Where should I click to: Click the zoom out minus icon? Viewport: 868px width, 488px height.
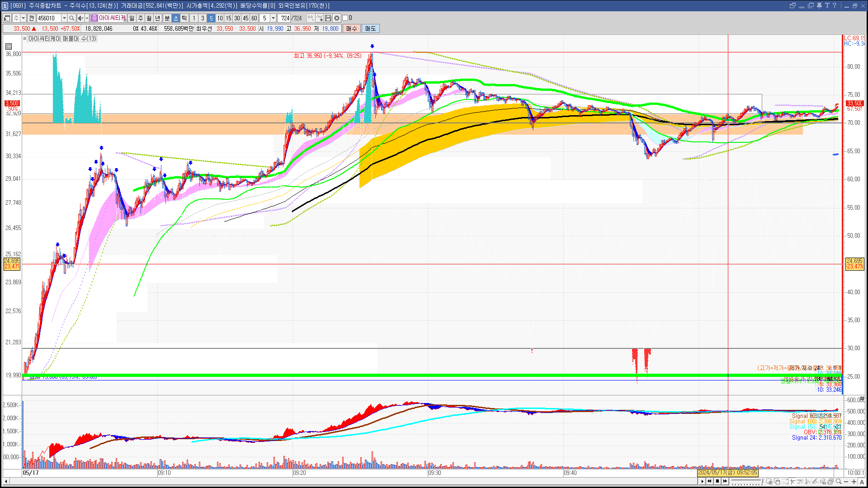846,482
